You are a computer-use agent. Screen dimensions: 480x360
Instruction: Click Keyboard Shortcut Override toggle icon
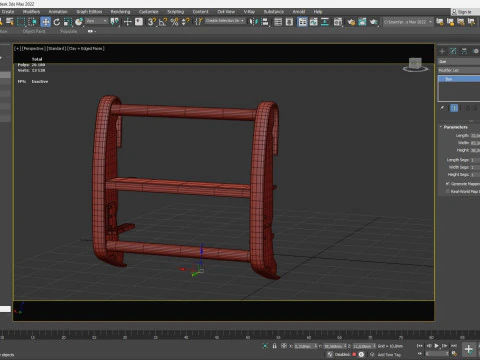pos(139,22)
